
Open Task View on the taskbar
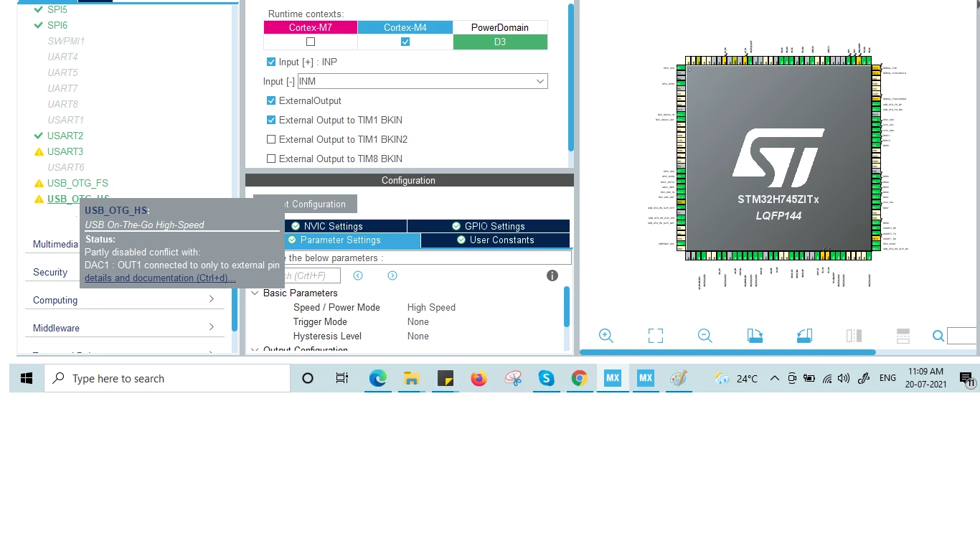[342, 378]
